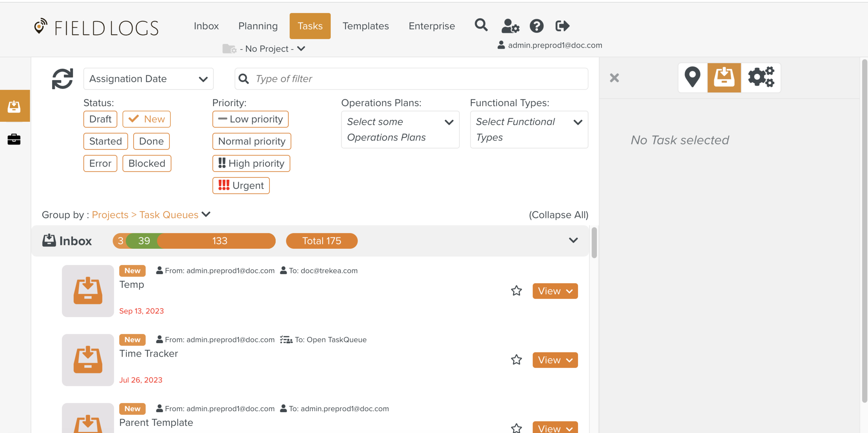Image resolution: width=868 pixels, height=433 pixels.
Task: Star the Parent Template task
Action: click(516, 428)
